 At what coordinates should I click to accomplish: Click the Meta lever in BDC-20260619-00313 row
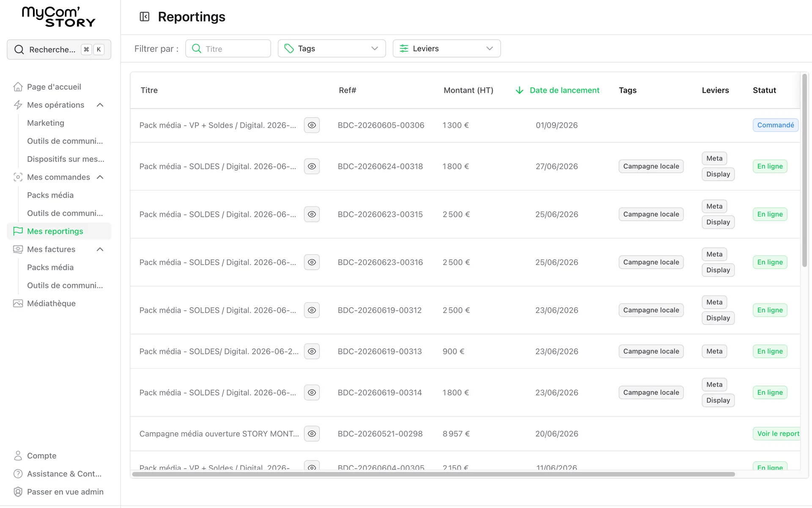coord(714,351)
